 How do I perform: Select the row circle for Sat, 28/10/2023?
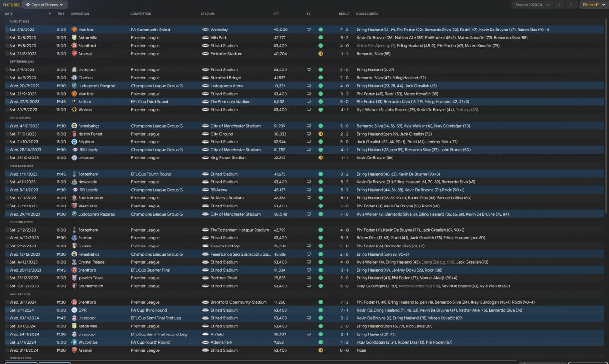(x=7, y=158)
